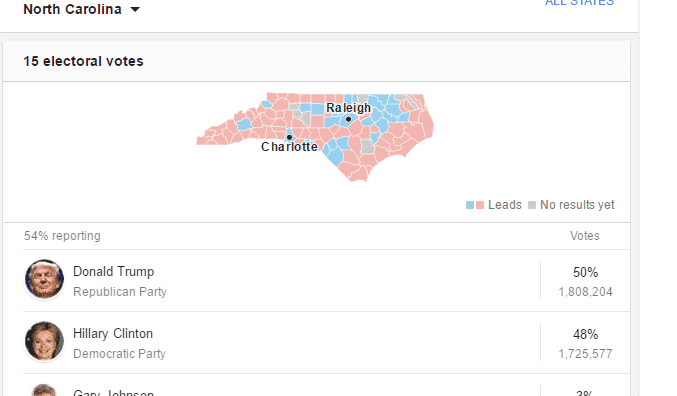Select the Raleigh city marker on map

(x=348, y=119)
